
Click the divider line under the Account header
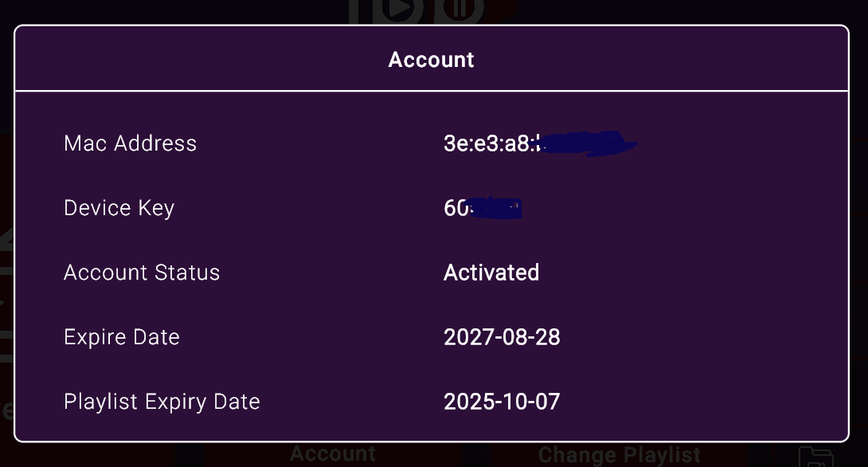[x=431, y=92]
